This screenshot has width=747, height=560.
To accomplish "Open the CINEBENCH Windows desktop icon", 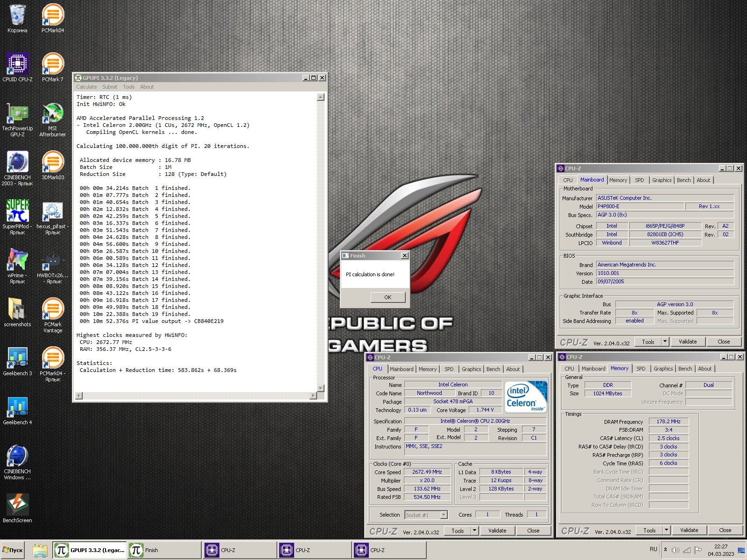I will pos(17,462).
